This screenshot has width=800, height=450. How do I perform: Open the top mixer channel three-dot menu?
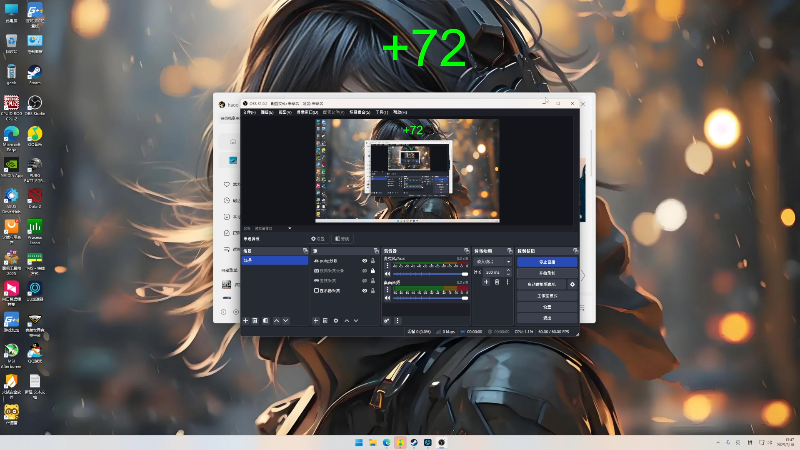pyautogui.click(x=387, y=266)
